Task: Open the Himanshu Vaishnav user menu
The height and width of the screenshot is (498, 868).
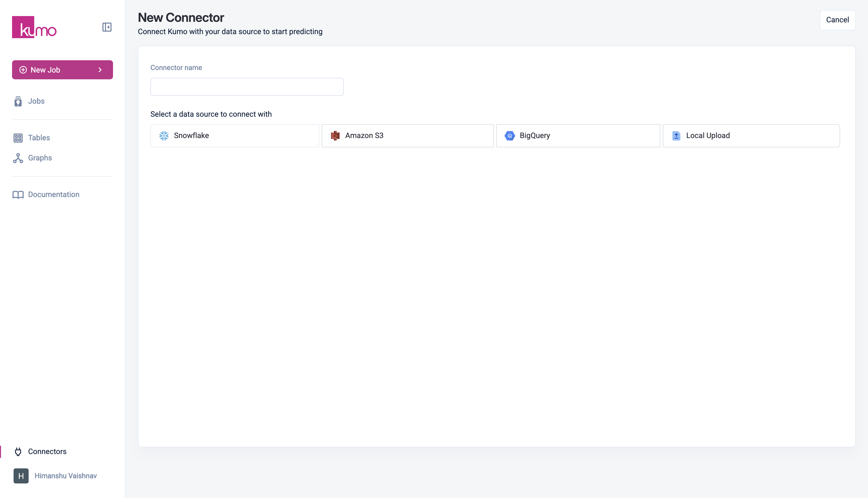Action: [x=65, y=476]
